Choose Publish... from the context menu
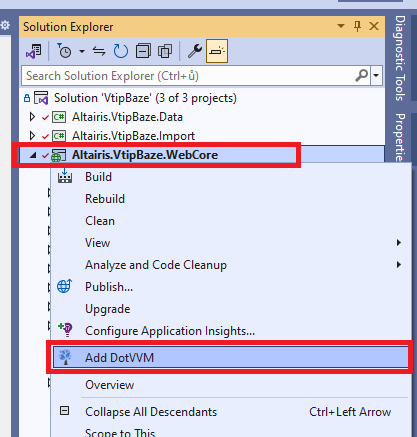Screen dimensions: 417x437 coord(232,287)
